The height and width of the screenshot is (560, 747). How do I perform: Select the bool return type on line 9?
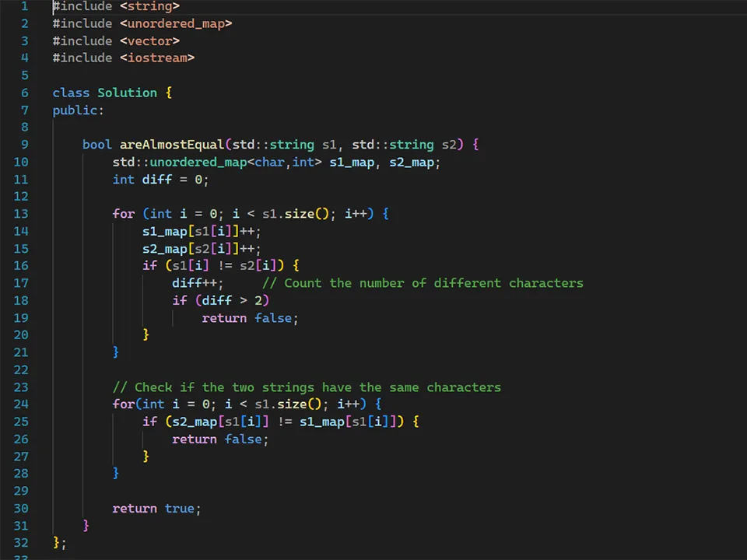pyautogui.click(x=96, y=145)
